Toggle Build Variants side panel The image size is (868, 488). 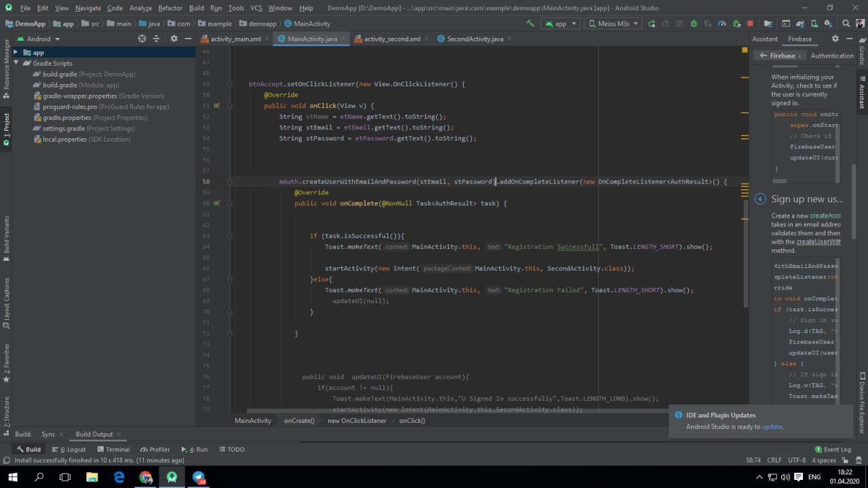6,239
